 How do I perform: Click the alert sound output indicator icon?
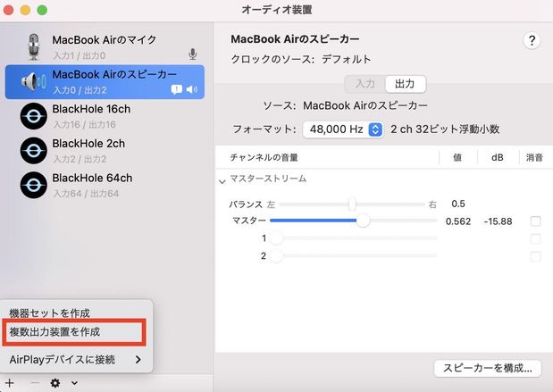pyautogui.click(x=177, y=89)
